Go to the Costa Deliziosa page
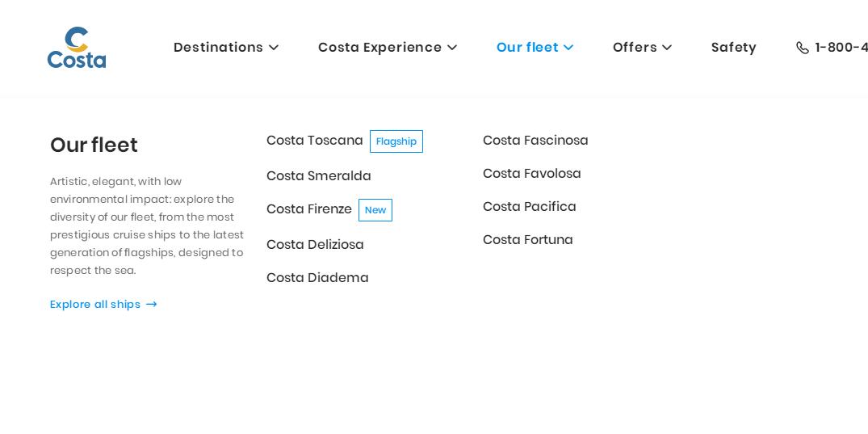The height and width of the screenshot is (434, 868). tap(315, 245)
